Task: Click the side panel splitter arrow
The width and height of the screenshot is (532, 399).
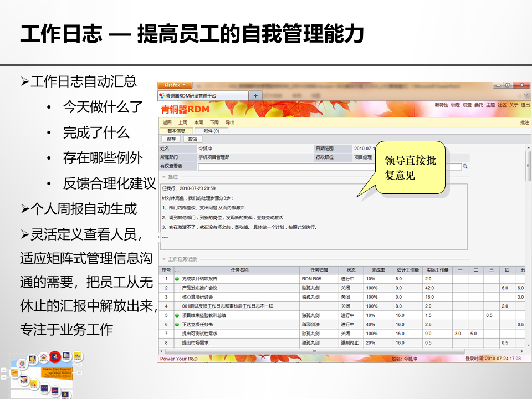Action: (158, 237)
